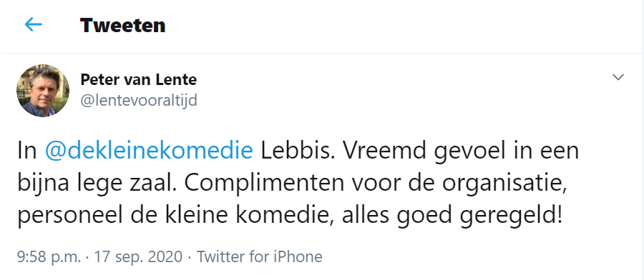
Task: Expand the tweet options chevron
Action: click(618, 77)
